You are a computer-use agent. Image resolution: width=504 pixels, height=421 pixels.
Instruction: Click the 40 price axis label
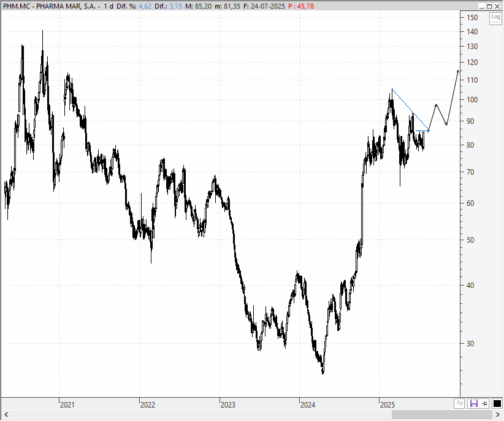(470, 286)
